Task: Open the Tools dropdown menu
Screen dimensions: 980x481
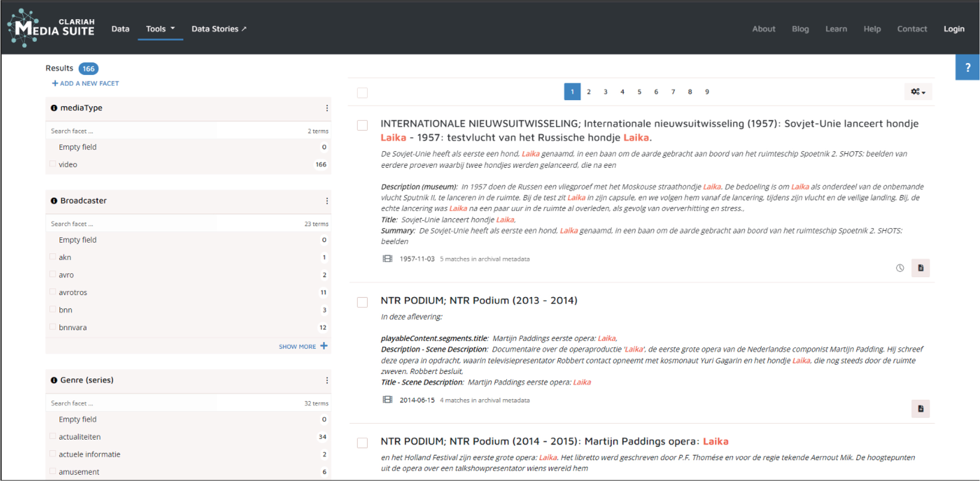Action: point(160,29)
